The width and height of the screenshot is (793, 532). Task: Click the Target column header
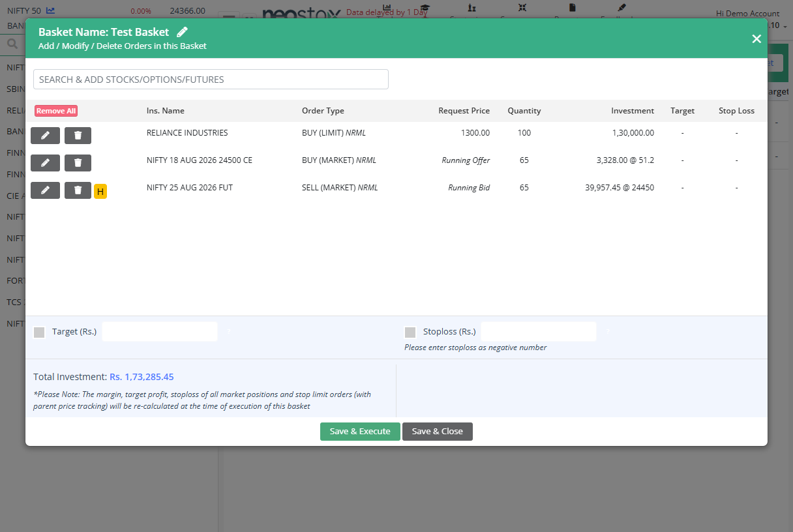683,111
